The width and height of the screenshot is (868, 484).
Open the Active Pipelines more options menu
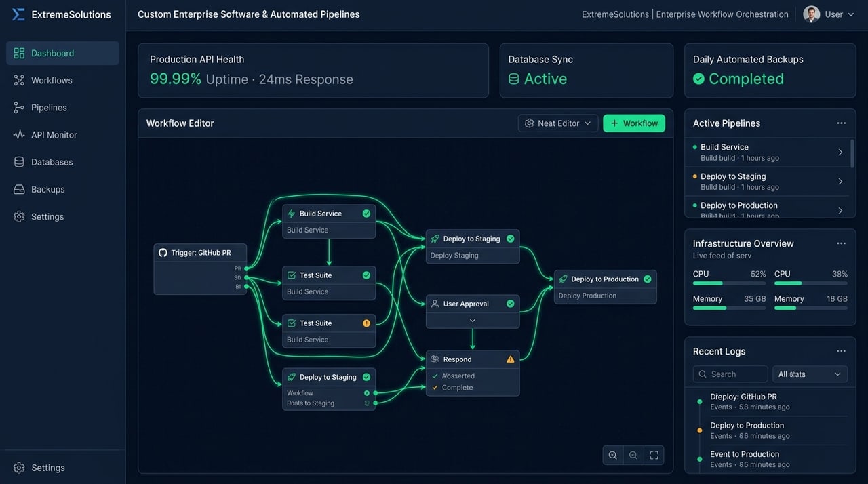pos(842,123)
